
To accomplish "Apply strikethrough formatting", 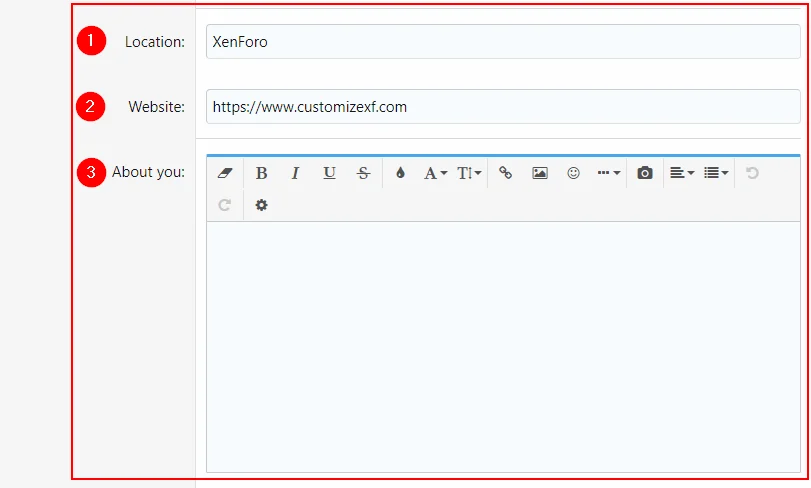I will [363, 173].
